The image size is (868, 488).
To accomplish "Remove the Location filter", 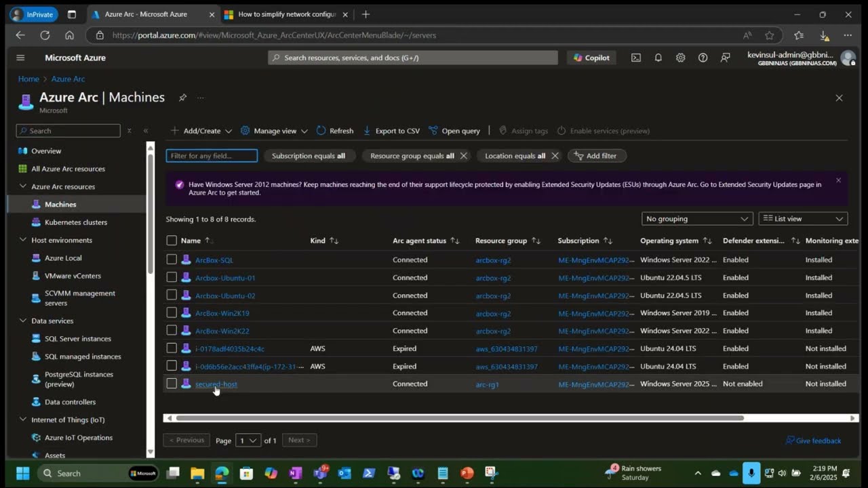I will tap(555, 156).
